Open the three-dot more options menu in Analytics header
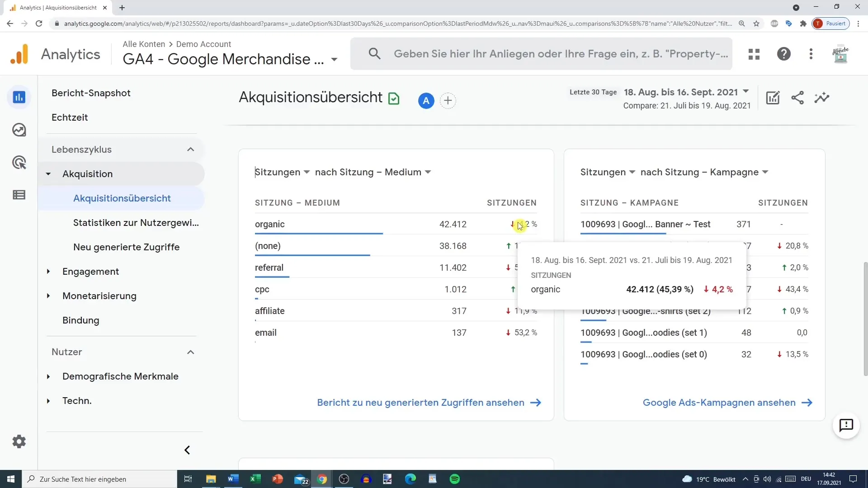The image size is (868, 488). pos(811,54)
